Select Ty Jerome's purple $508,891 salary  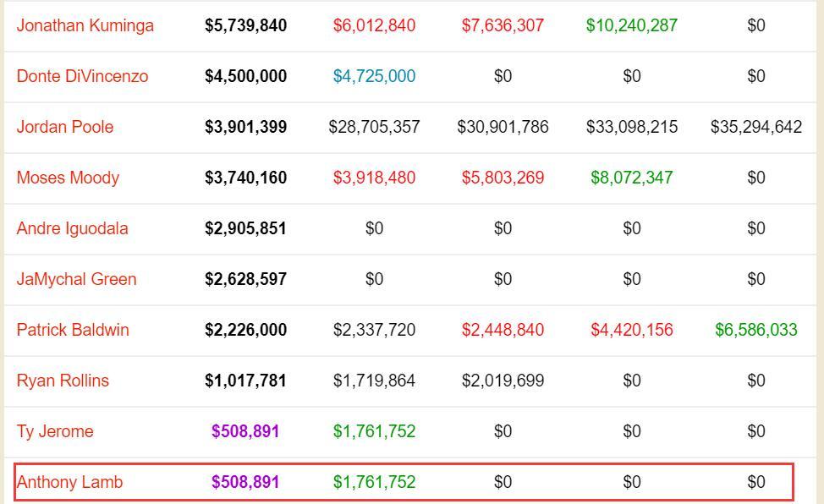[245, 431]
